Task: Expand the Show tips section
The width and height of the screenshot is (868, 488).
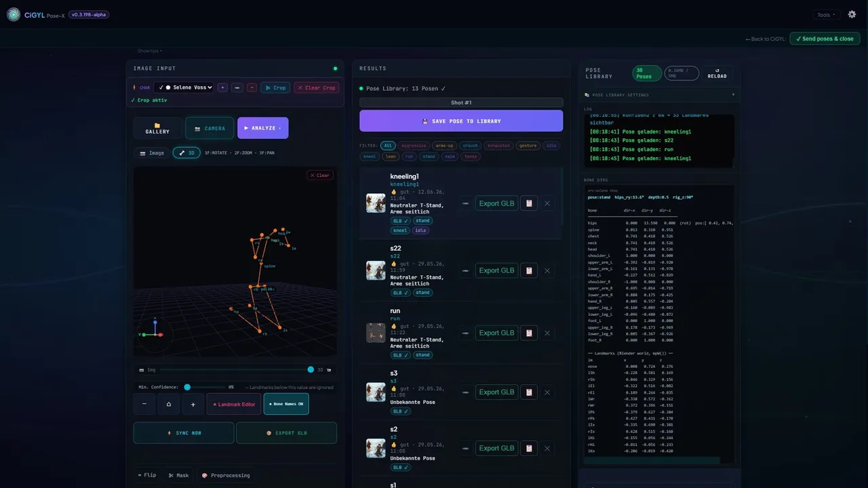Action: pyautogui.click(x=150, y=51)
